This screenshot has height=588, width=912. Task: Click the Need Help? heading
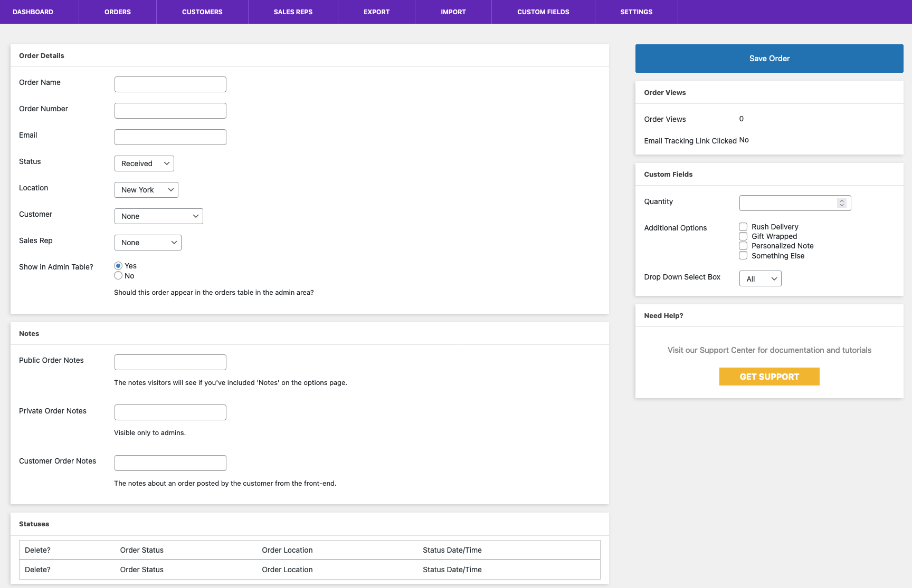[663, 316]
